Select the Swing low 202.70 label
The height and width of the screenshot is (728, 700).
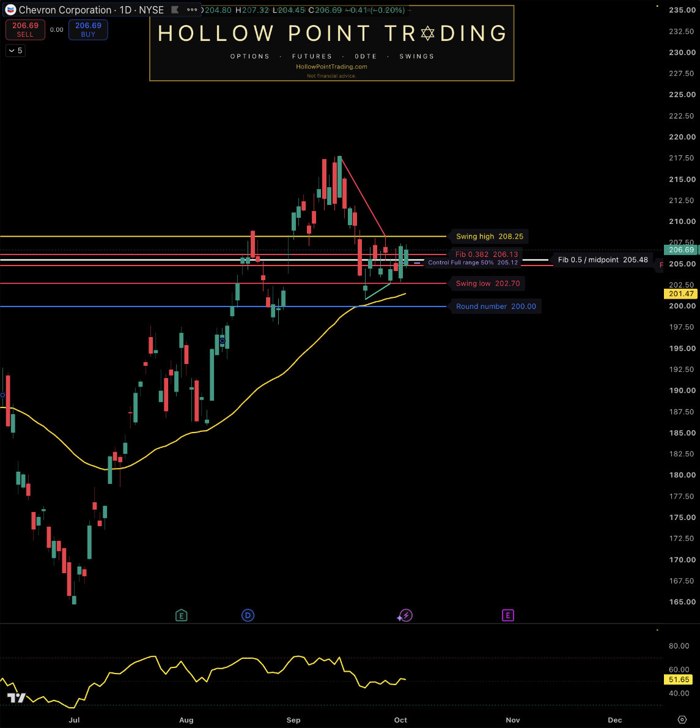tap(487, 283)
